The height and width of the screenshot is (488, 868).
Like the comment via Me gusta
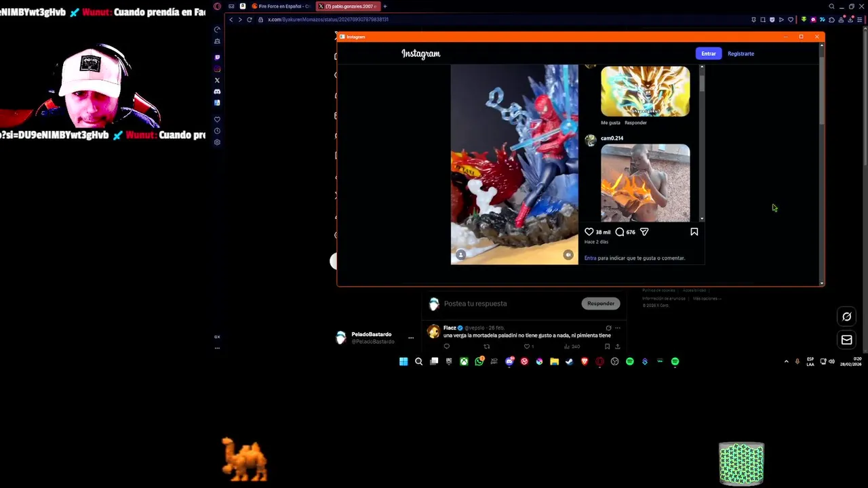click(x=610, y=123)
